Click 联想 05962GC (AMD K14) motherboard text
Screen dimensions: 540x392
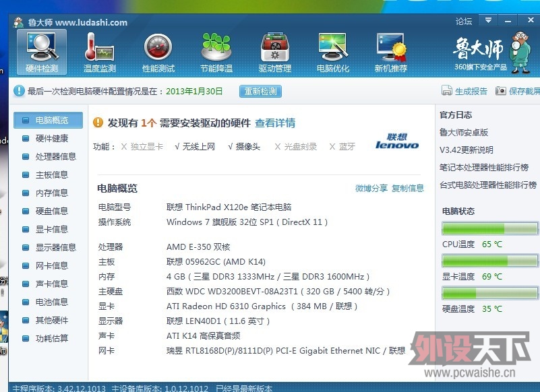(216, 262)
